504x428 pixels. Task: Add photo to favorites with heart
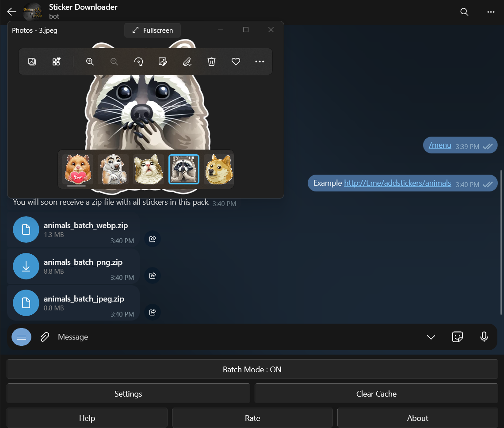[236, 61]
